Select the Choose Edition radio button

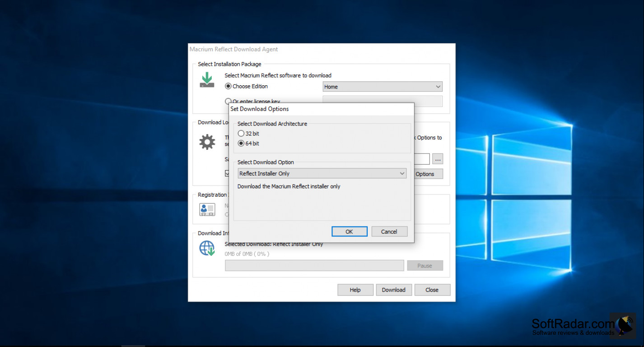(228, 86)
